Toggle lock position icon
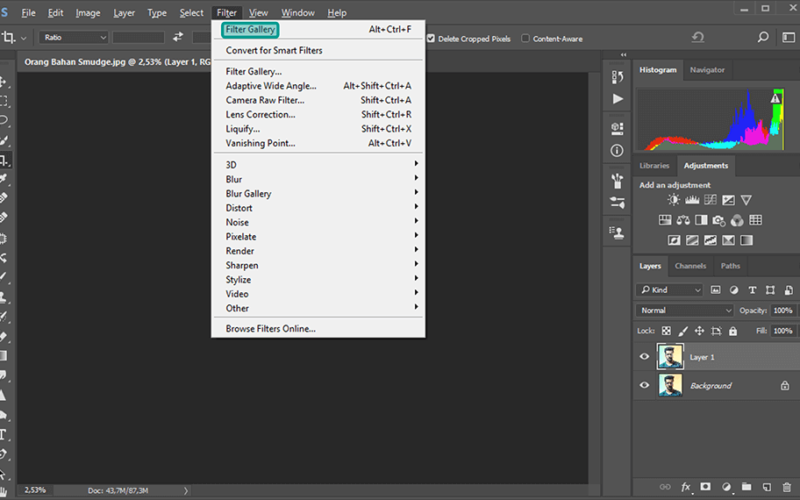Screen dimensions: 800x500 pyautogui.click(x=699, y=331)
